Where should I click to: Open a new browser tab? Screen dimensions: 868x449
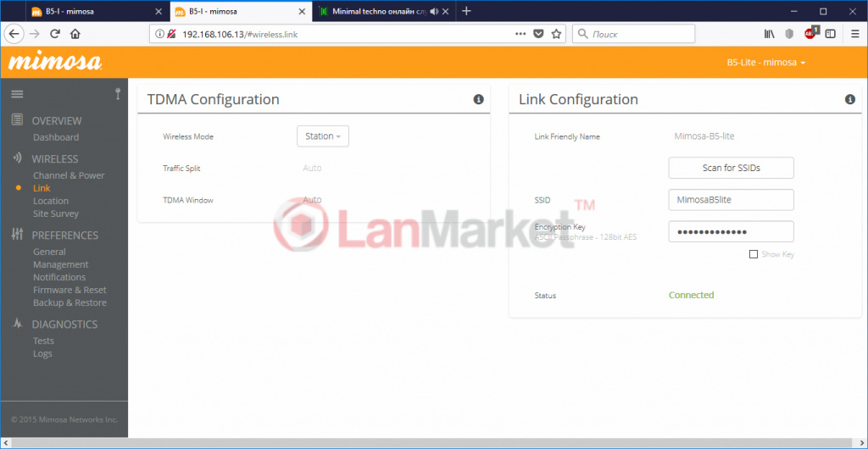pos(466,11)
